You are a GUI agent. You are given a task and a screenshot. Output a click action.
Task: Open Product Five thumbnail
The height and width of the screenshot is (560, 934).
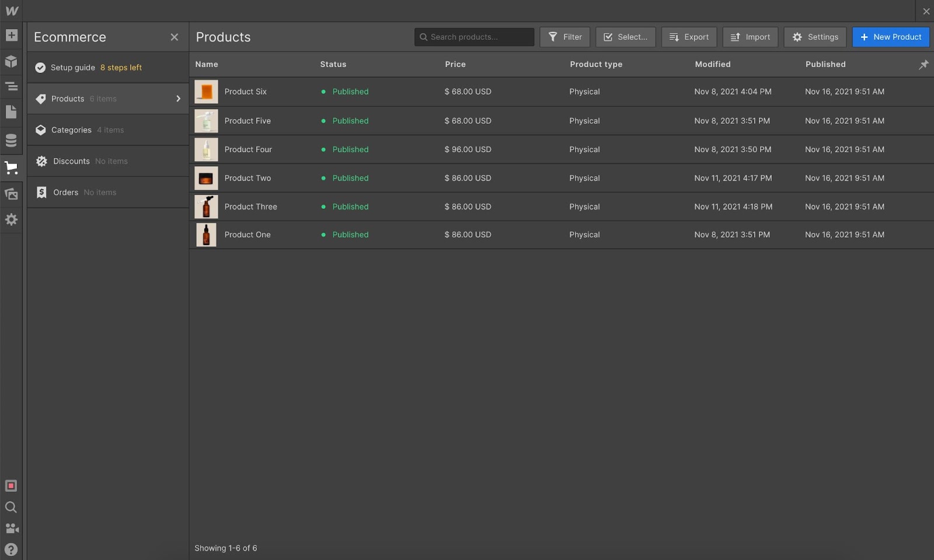(206, 121)
